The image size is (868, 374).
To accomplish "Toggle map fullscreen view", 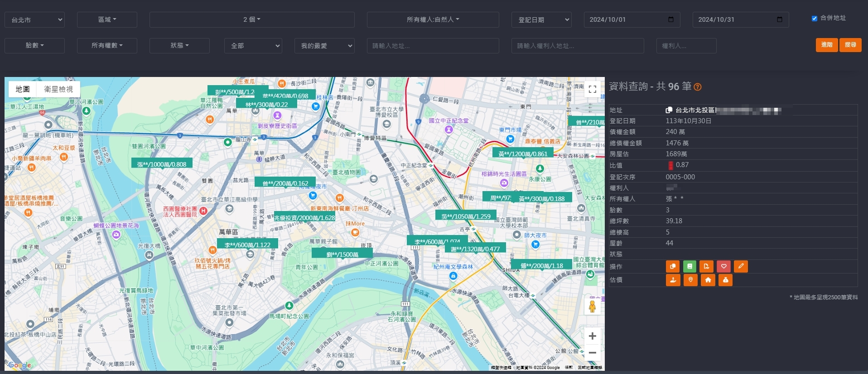I will coord(592,89).
